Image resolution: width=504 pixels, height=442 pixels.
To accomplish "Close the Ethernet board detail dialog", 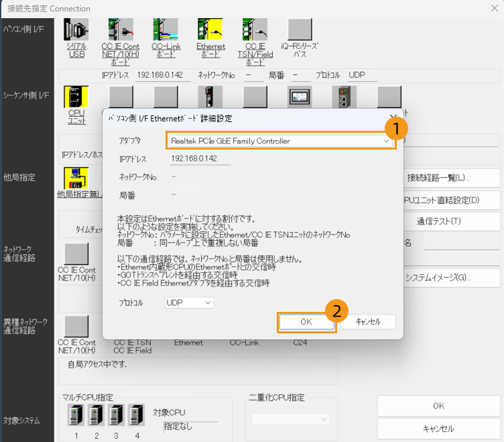I will [393, 117].
